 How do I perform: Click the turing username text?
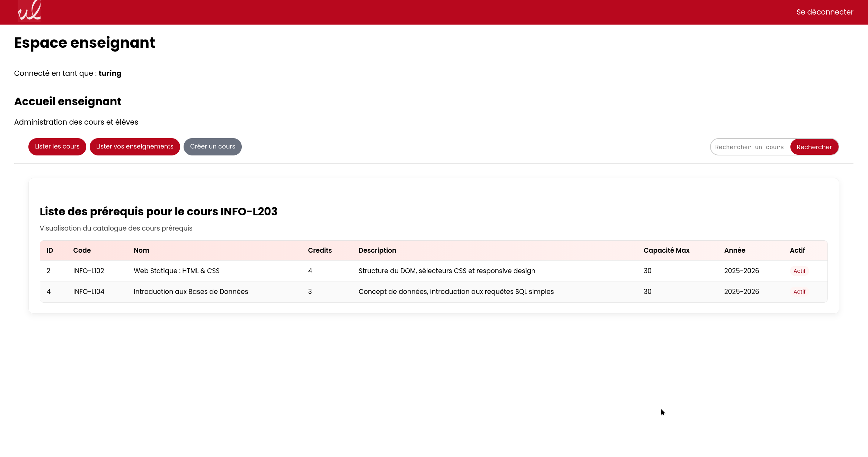pyautogui.click(x=110, y=73)
